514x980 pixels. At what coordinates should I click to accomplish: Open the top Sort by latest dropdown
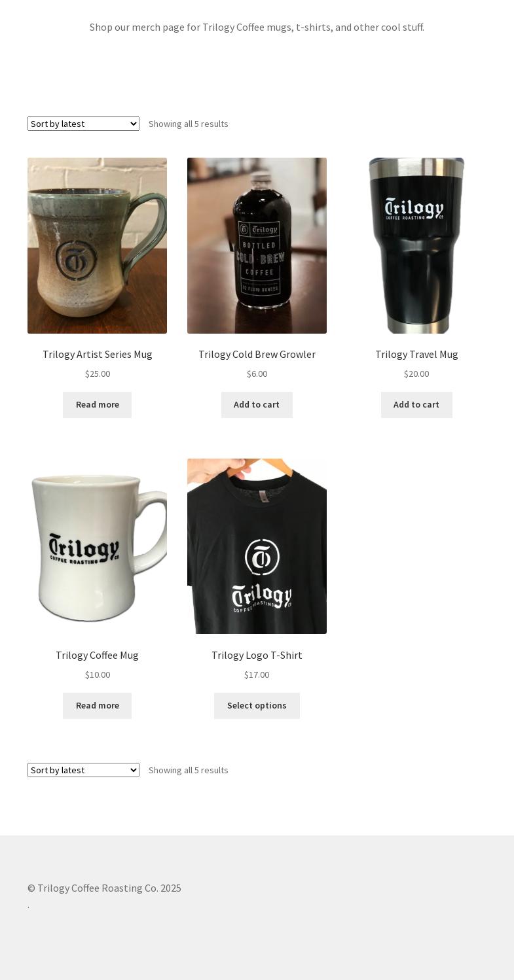(83, 124)
